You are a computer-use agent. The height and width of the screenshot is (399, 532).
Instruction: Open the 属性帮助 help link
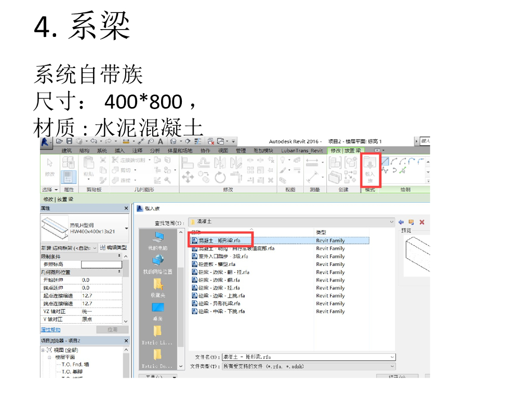(x=50, y=330)
